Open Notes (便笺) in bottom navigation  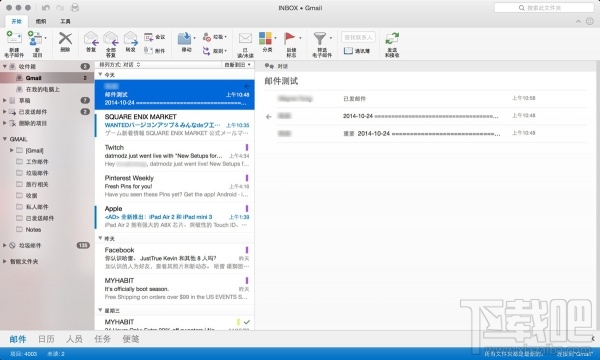(x=131, y=339)
